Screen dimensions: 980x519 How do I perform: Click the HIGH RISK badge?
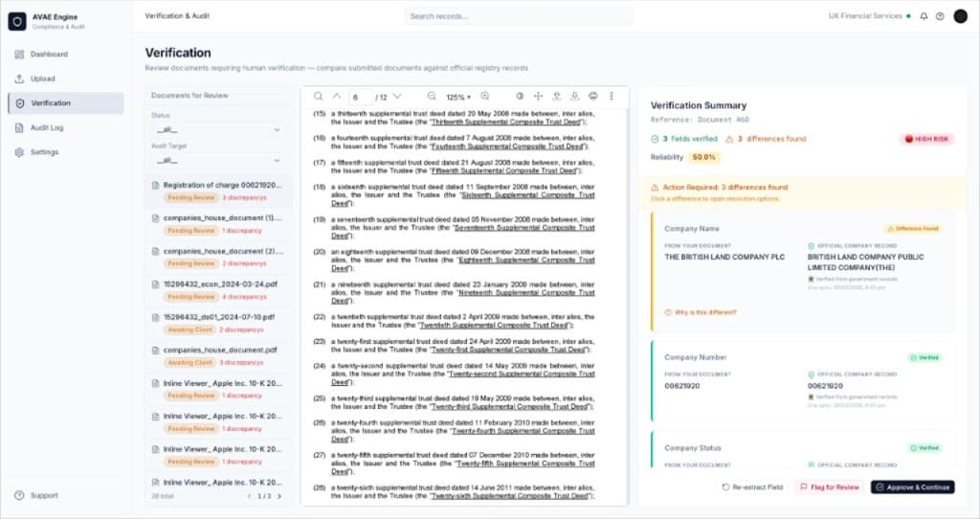926,139
